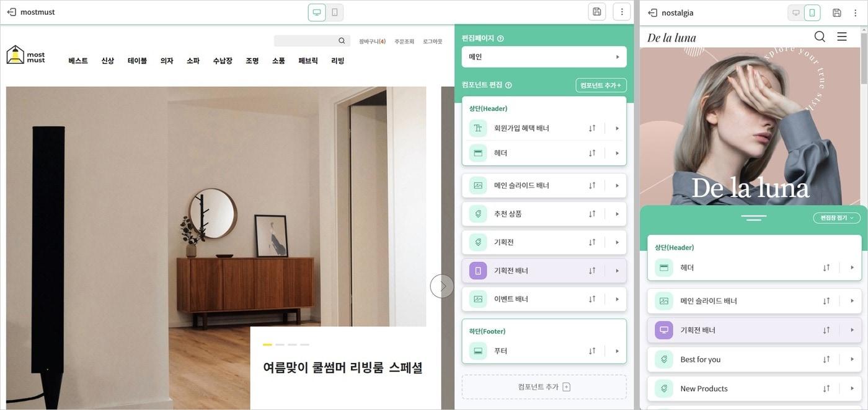Screen dimensions: 868x410
Task: Click reorder arrows for Best for you component
Action: tap(826, 359)
